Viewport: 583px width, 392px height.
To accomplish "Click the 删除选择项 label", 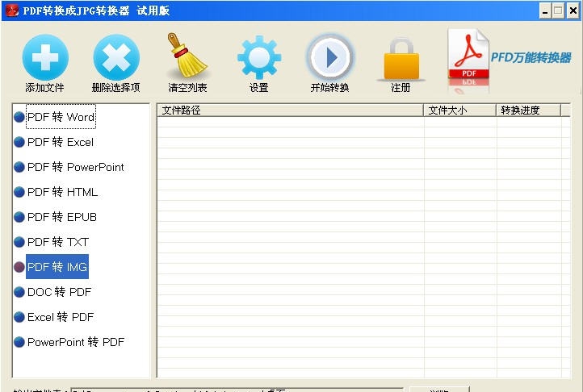I will tap(116, 88).
